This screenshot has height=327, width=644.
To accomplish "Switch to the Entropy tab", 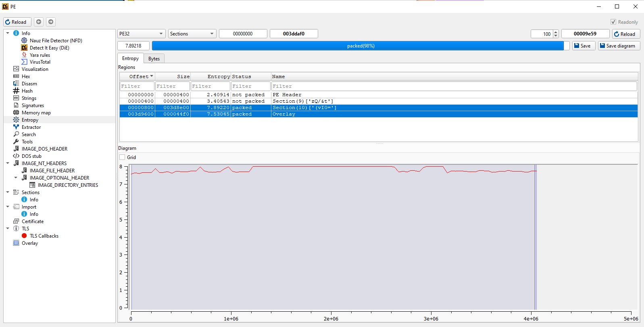I will [130, 58].
